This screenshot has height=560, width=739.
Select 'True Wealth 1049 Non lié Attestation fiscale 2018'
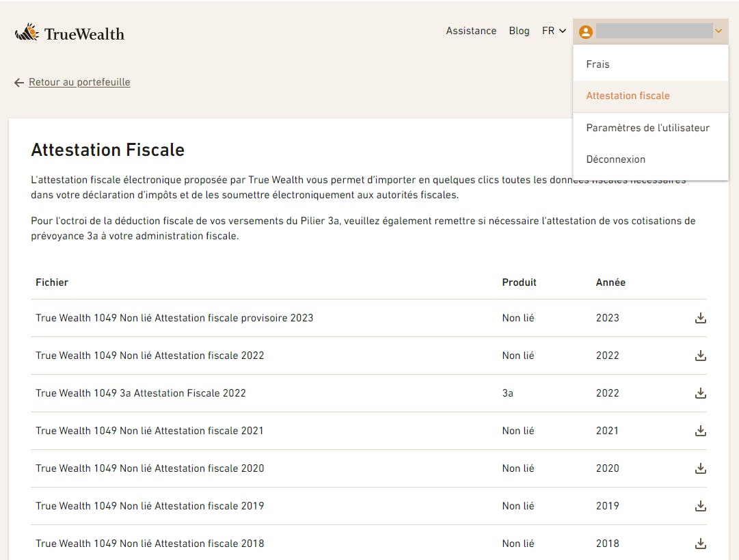pyautogui.click(x=150, y=544)
